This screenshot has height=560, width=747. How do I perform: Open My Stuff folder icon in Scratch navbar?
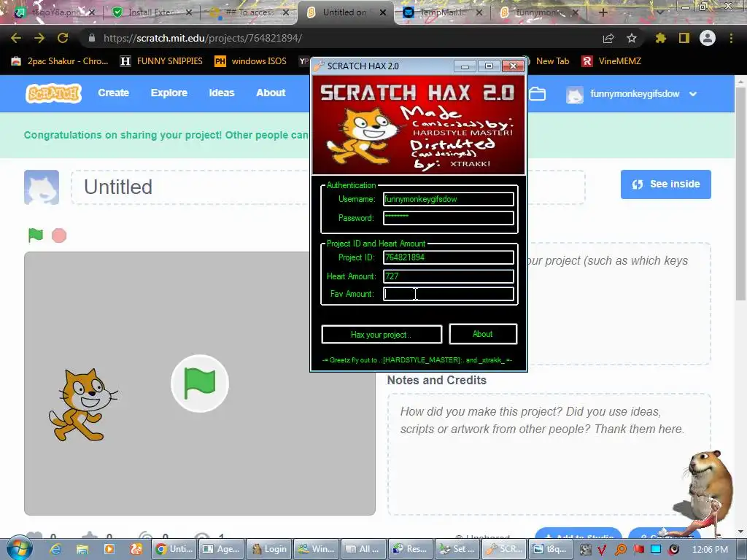[x=538, y=94]
